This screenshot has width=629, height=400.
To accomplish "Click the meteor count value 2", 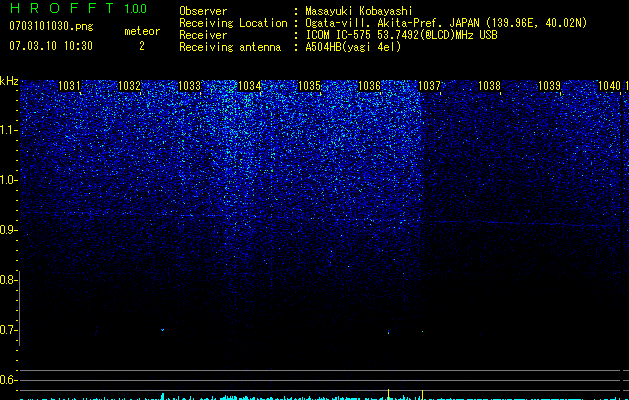I will coord(142,46).
